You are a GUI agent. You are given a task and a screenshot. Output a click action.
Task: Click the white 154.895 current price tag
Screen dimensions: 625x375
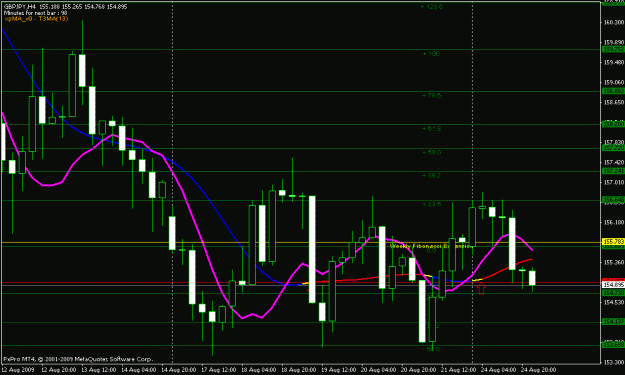tap(613, 285)
